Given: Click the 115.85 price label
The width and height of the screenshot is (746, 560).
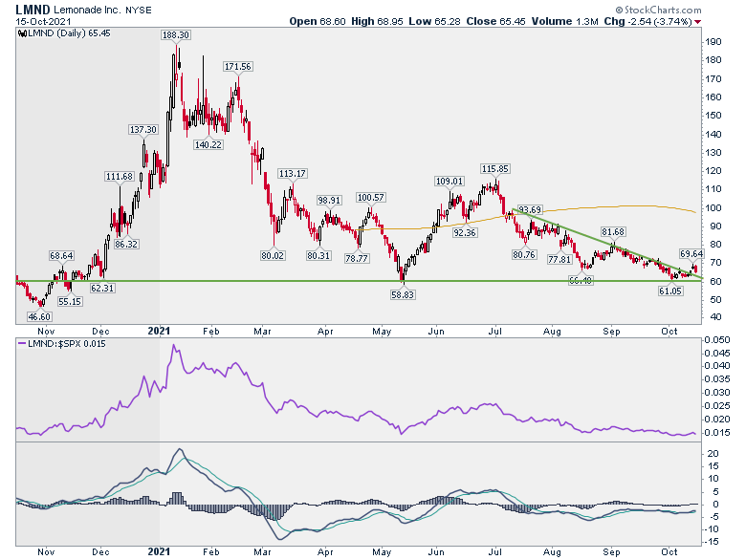Looking at the screenshot, I should 495,169.
